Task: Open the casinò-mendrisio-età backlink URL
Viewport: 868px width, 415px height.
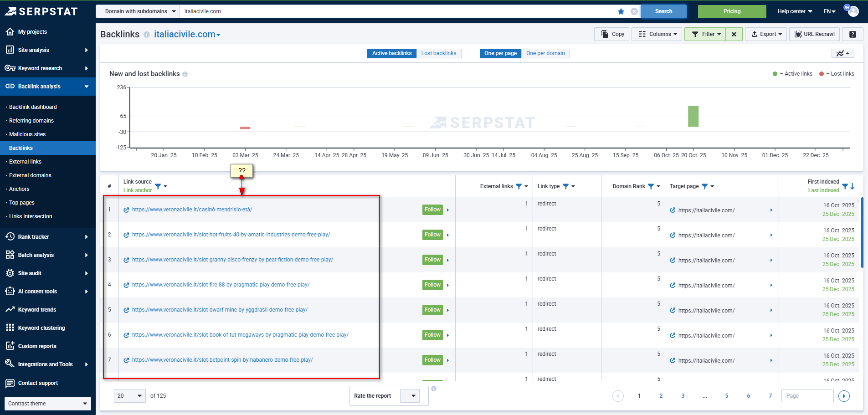Action: (x=192, y=210)
